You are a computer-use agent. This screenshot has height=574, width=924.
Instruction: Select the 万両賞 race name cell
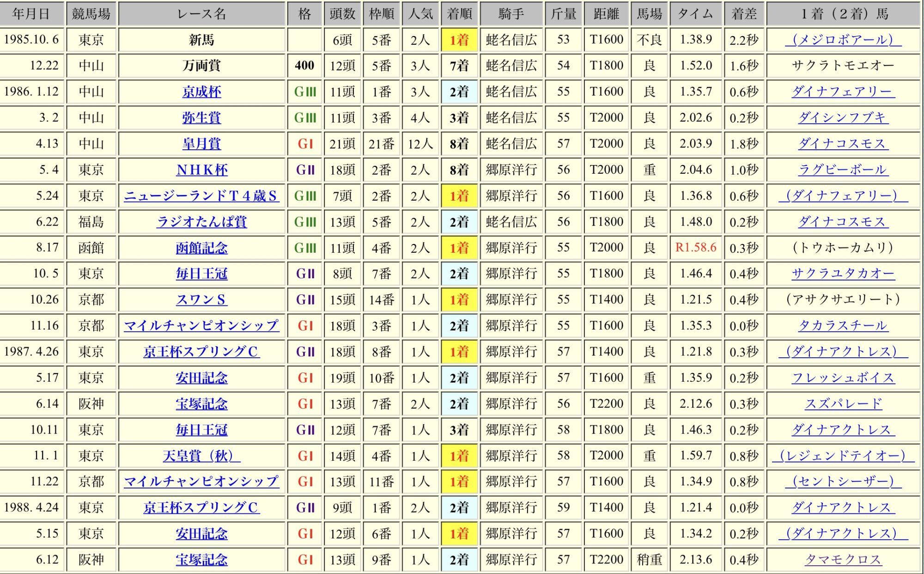point(201,66)
